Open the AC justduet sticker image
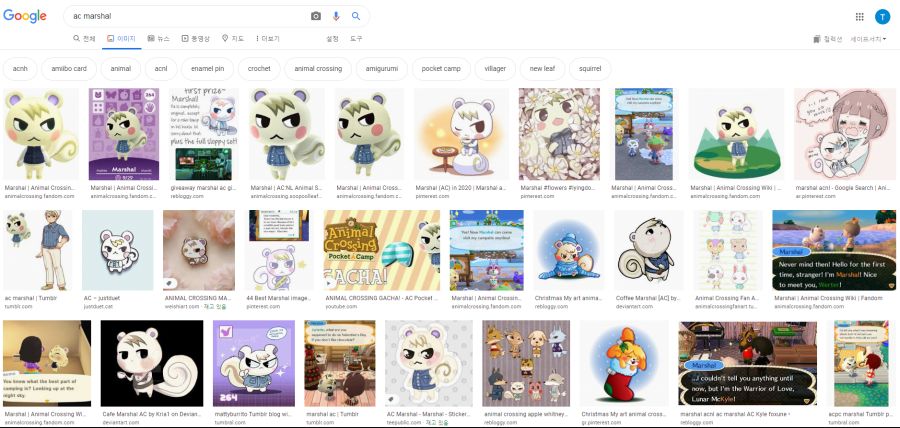900x428 pixels. click(118, 250)
